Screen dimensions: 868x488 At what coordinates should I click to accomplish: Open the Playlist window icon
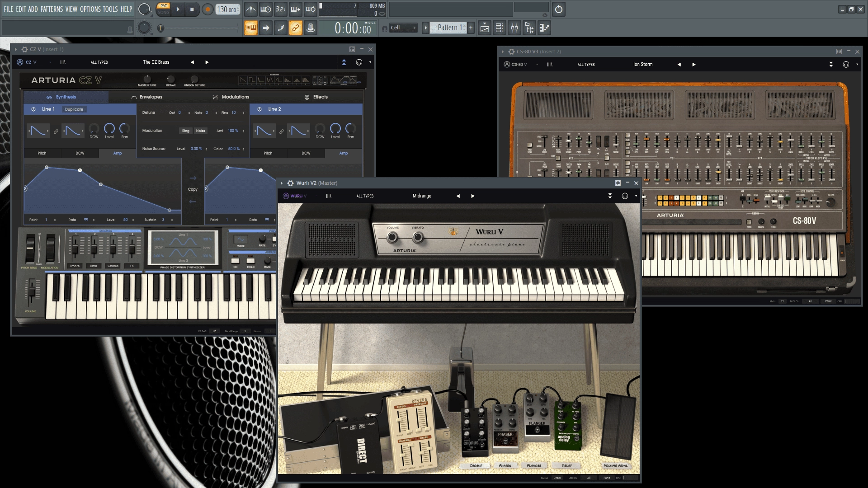[x=484, y=28]
